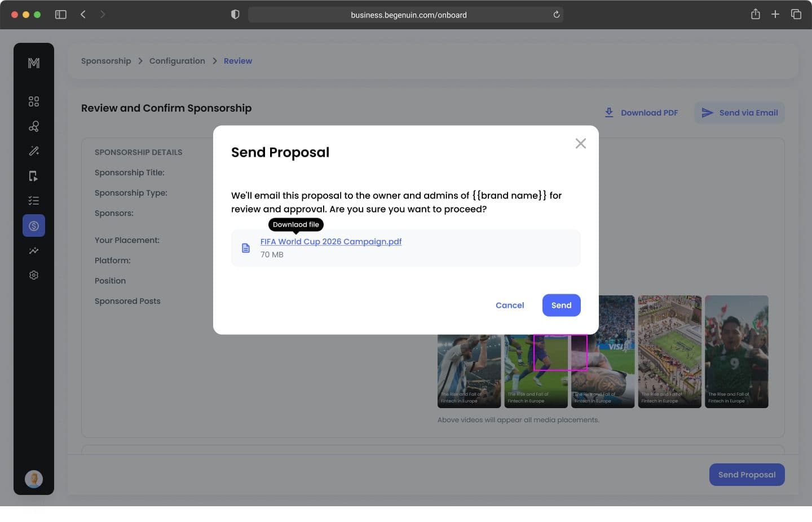
Task: Click the Sponsorship Title label
Action: click(x=130, y=172)
